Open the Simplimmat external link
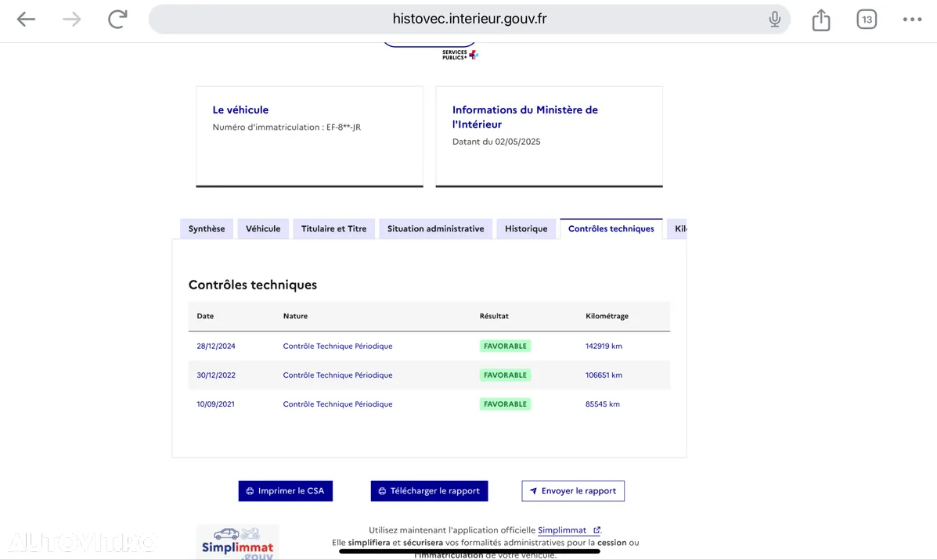Screen dimensions: 937x560 [x=568, y=530]
